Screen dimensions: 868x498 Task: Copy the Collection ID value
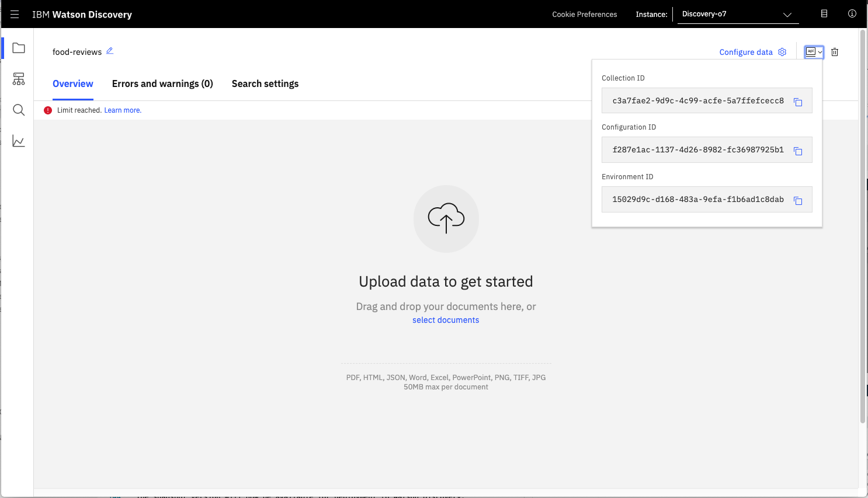pyautogui.click(x=798, y=102)
